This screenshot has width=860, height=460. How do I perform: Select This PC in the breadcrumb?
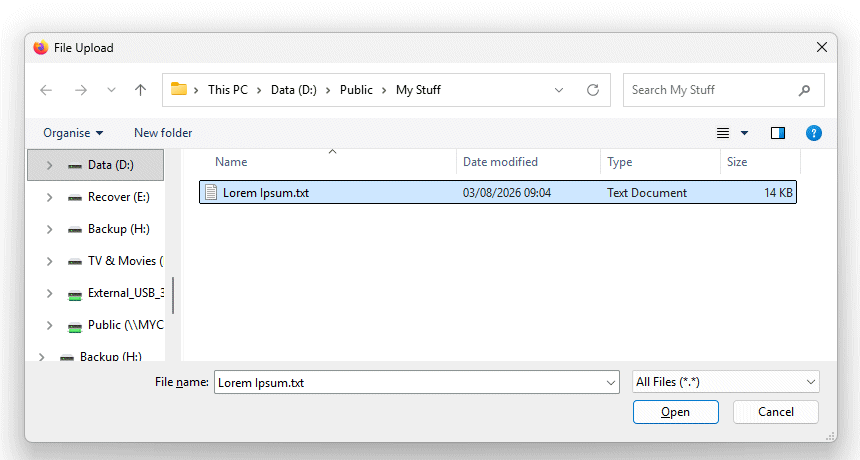point(228,90)
